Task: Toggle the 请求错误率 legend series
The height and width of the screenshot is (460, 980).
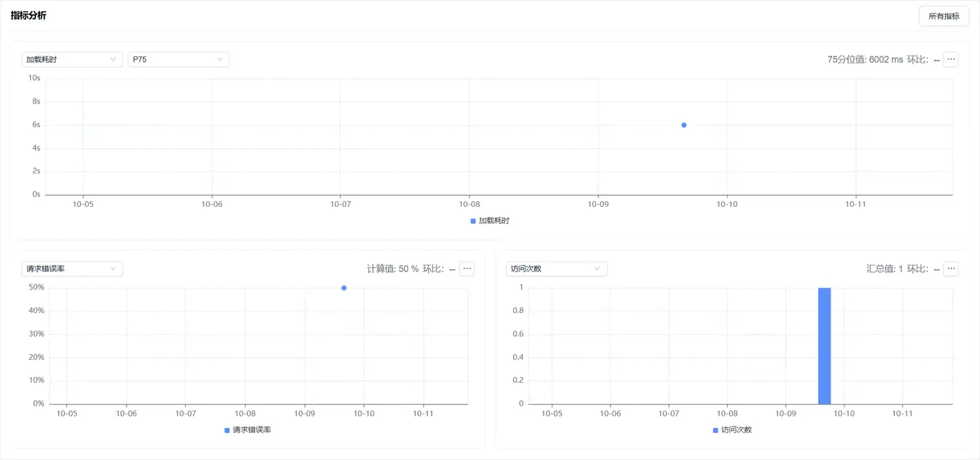Action: 248,430
